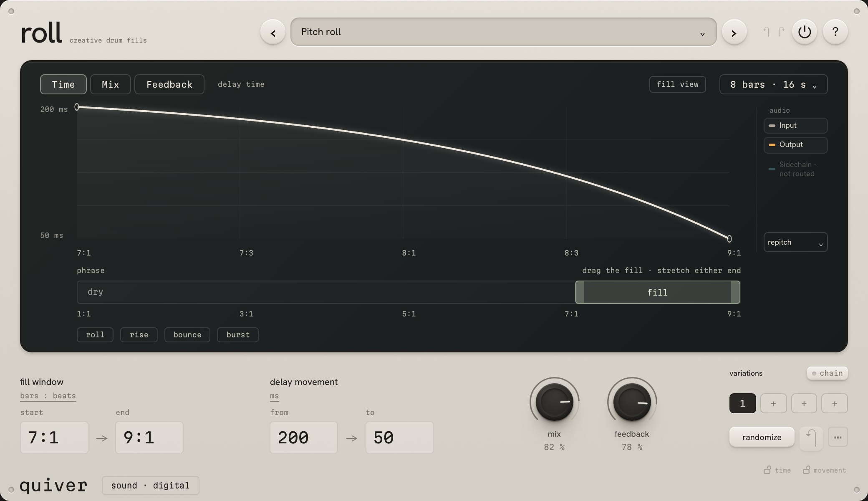Toggle the Output audio display
868x501 pixels.
point(795,145)
